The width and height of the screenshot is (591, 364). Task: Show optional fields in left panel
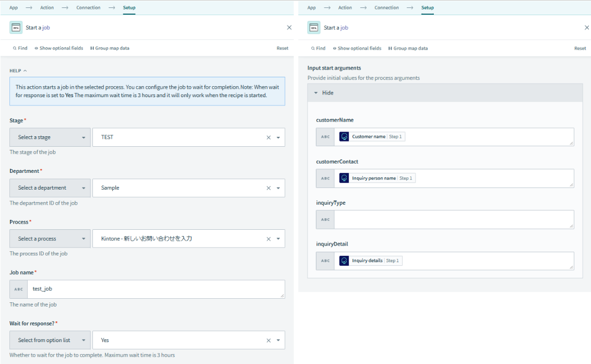[x=59, y=48]
